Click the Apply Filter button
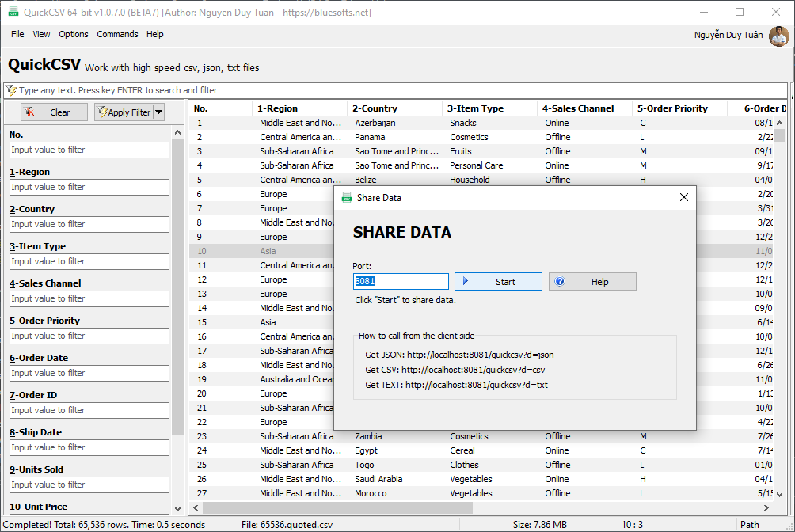Screen dimensions: 795x532 [124, 112]
